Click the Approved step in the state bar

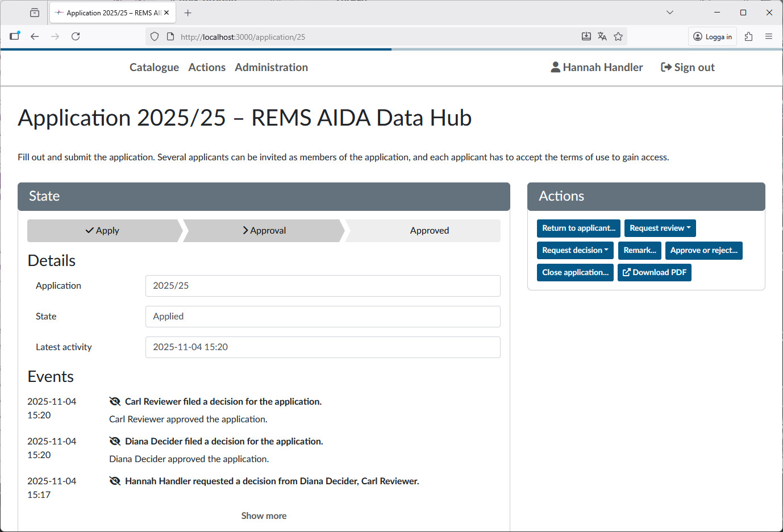(429, 231)
